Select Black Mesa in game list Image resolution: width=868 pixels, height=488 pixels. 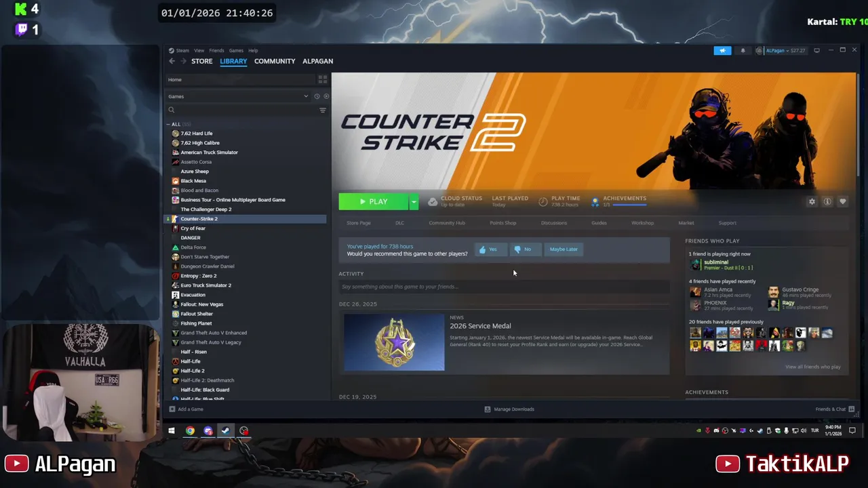(193, 181)
